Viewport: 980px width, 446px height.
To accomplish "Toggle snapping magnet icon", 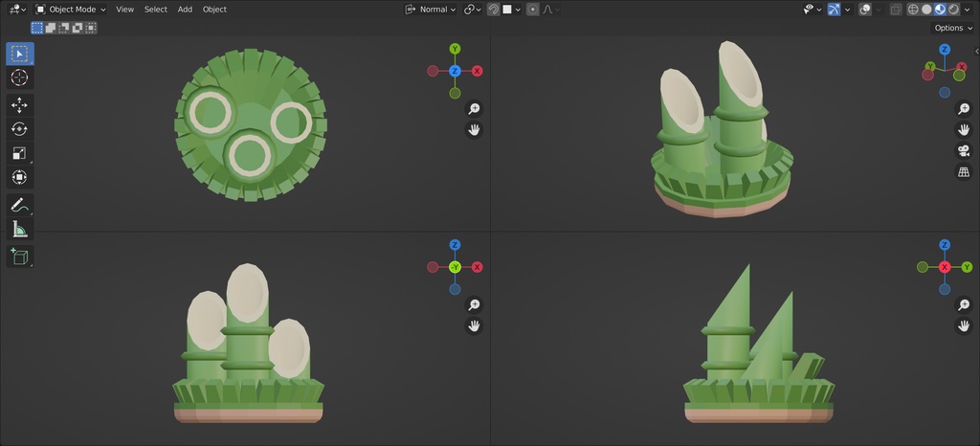I will click(x=493, y=10).
